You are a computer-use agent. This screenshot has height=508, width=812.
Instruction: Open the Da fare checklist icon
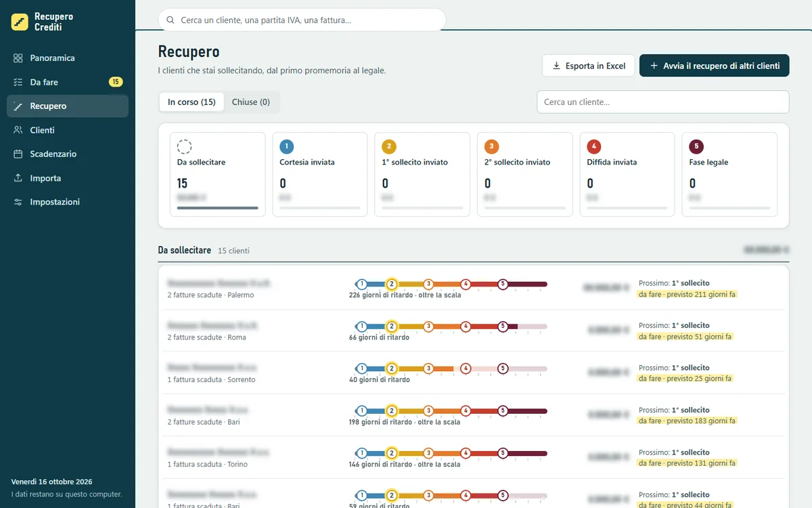pos(18,82)
